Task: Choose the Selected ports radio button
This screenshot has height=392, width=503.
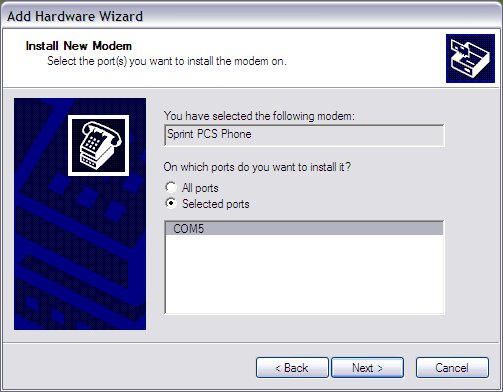Action: (171, 203)
